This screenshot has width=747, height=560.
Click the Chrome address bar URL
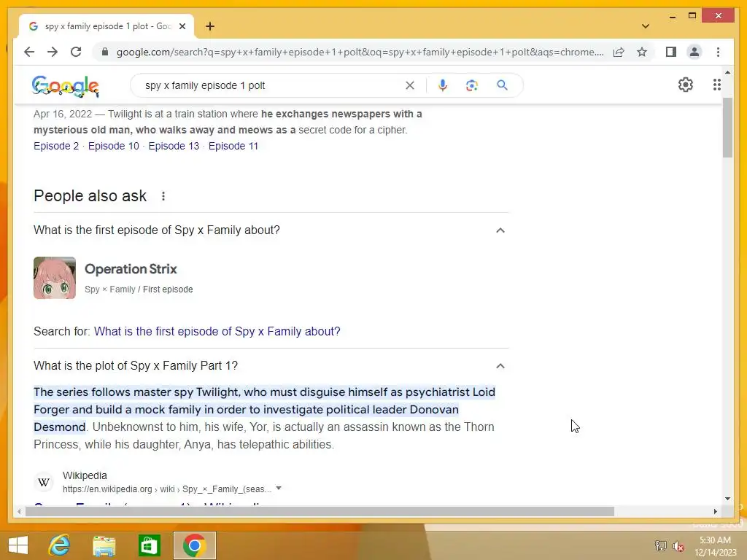click(x=360, y=52)
